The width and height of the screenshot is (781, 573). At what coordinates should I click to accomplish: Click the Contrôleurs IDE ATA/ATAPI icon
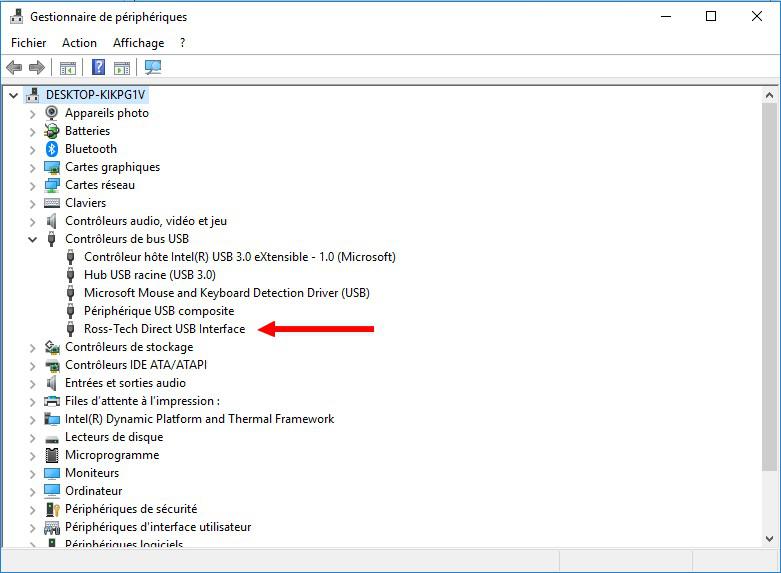pos(52,365)
